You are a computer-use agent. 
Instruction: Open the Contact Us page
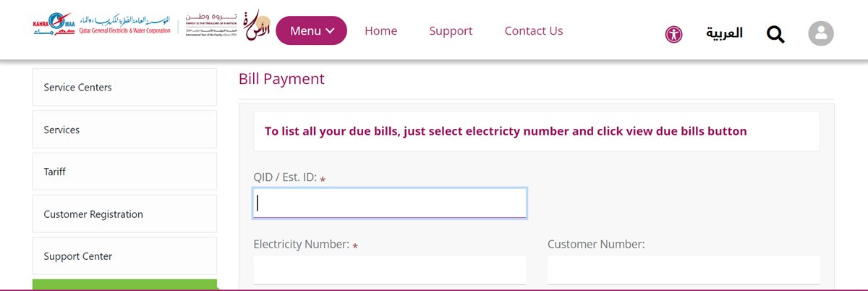(534, 30)
